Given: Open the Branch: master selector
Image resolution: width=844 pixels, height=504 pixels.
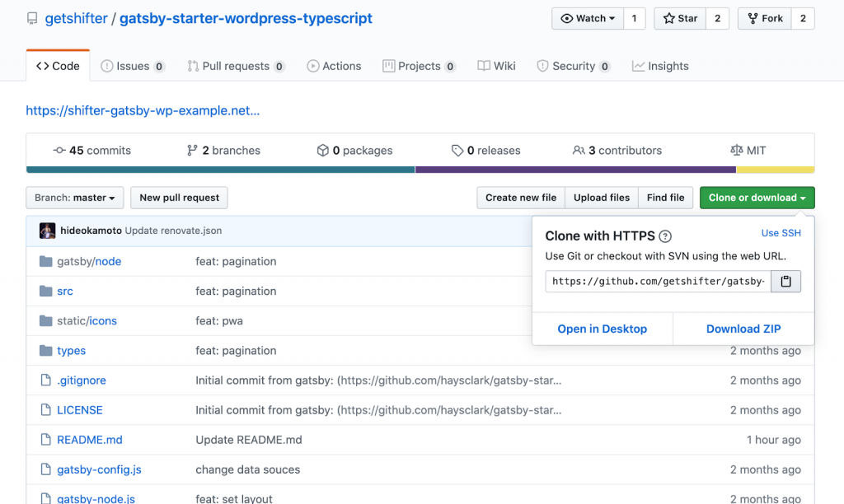Looking at the screenshot, I should point(75,198).
